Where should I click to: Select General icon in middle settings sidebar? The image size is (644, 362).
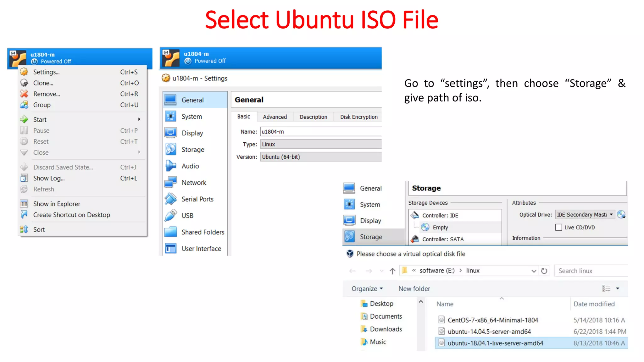pyautogui.click(x=170, y=100)
